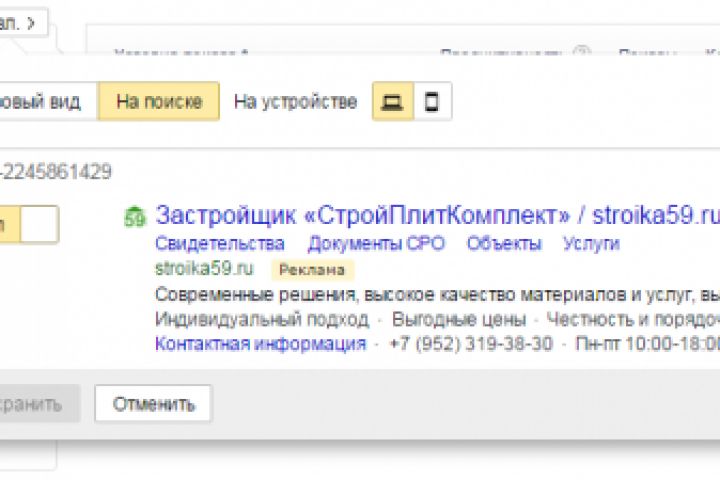Screen dimensions: 720x480
Task: Toggle the on/off switch left of the ad
Action: pos(30,225)
